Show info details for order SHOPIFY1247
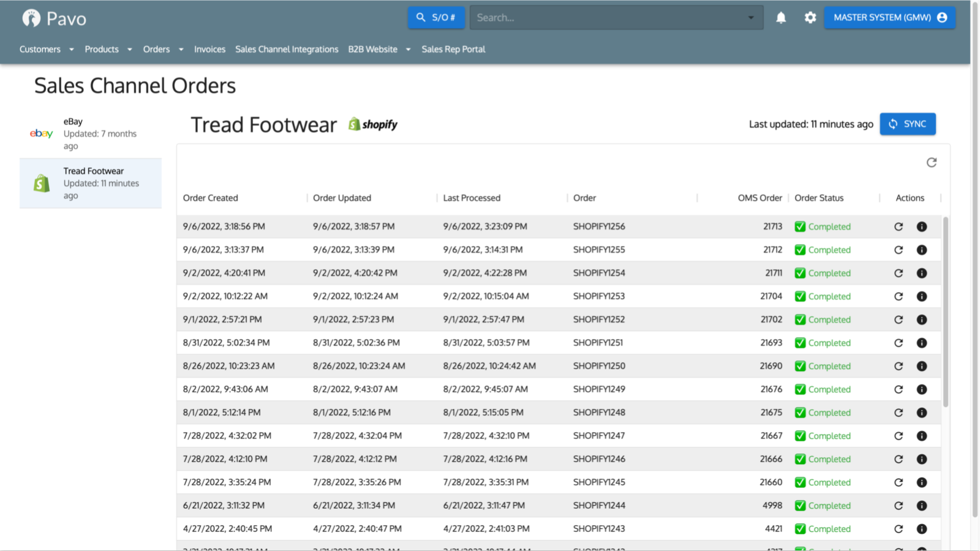 pyautogui.click(x=922, y=436)
